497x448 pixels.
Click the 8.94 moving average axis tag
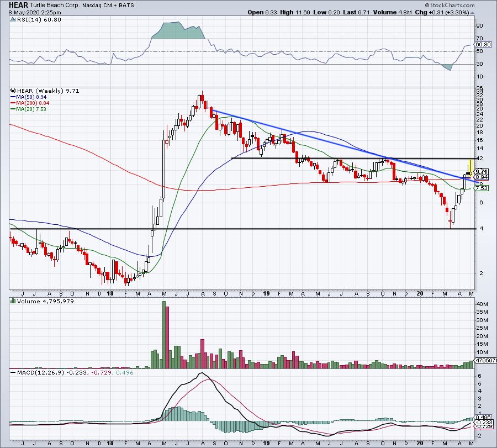coord(482,177)
